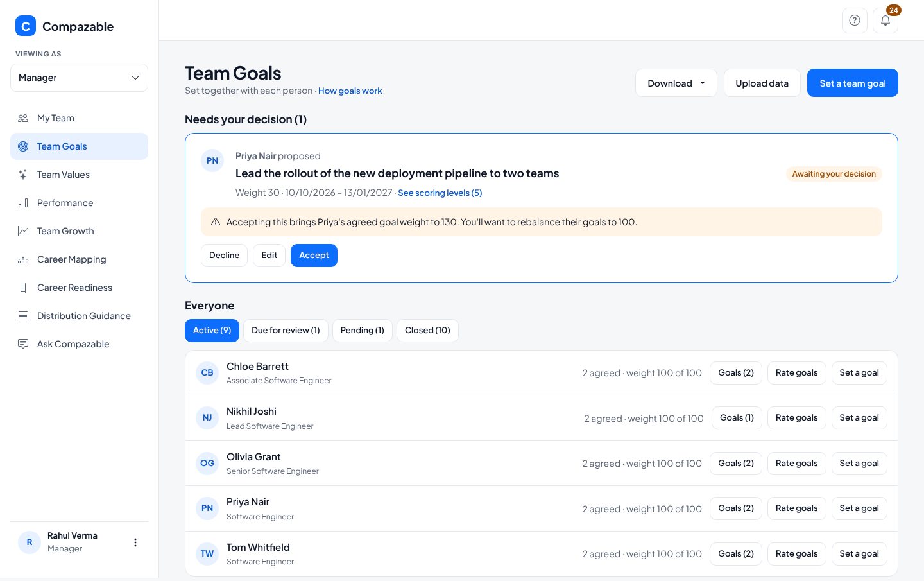This screenshot has height=581, width=924.
Task: Select the Active (9) tab
Action: (212, 331)
